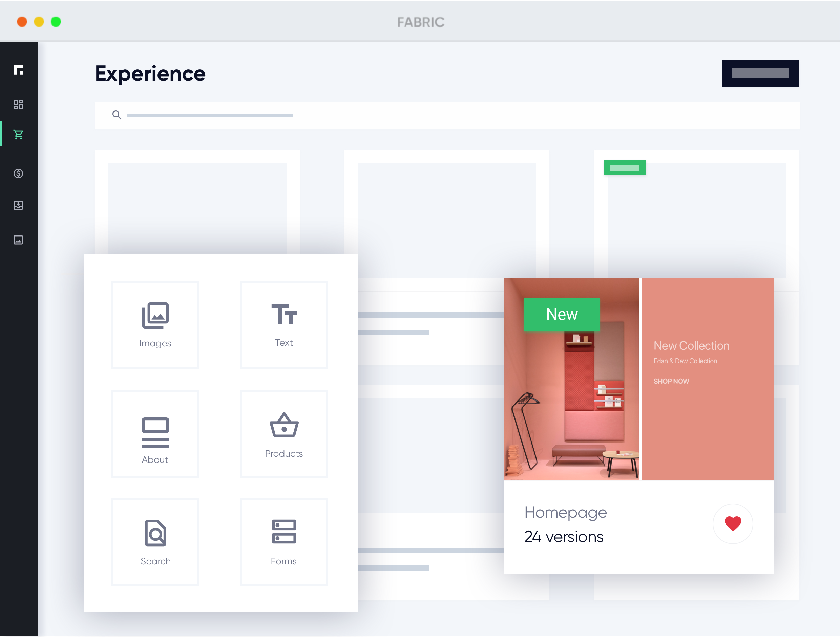Image resolution: width=840 pixels, height=637 pixels.
Task: Select the Text block tile
Action: (284, 325)
